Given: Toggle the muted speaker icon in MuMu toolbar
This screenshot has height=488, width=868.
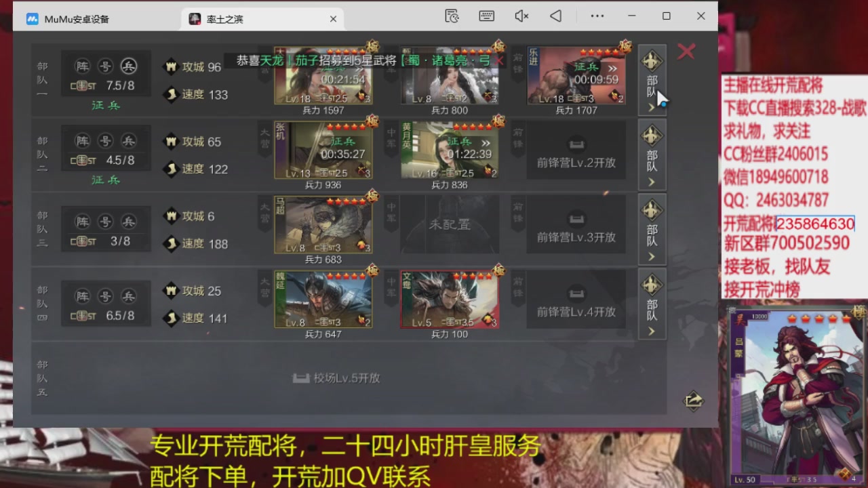Looking at the screenshot, I should 521,16.
